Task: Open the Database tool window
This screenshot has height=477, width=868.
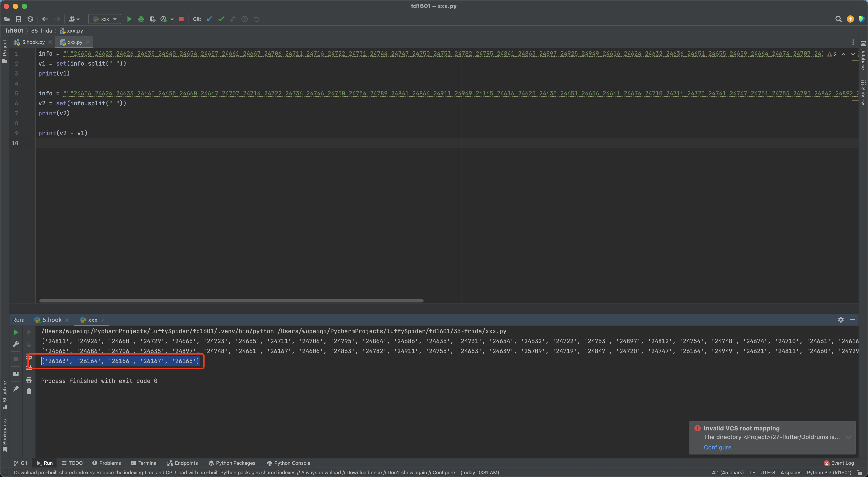Action: click(863, 55)
